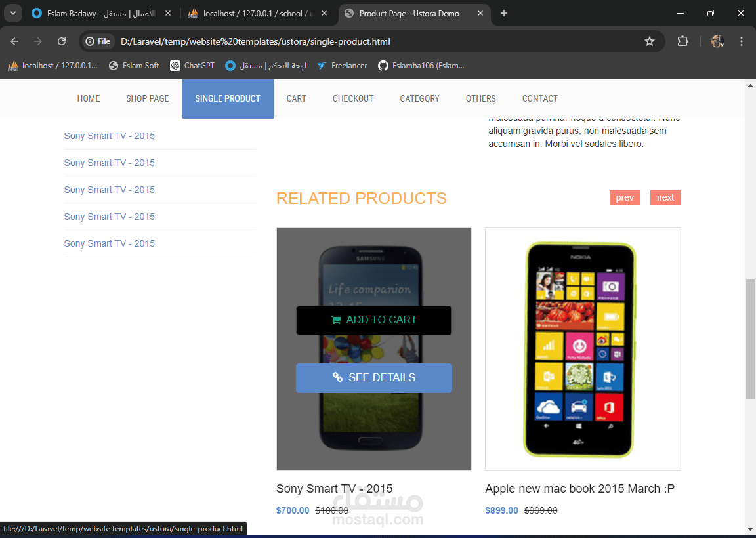Close the Eslam Badawy tab
This screenshot has height=538, width=756.
click(x=168, y=14)
